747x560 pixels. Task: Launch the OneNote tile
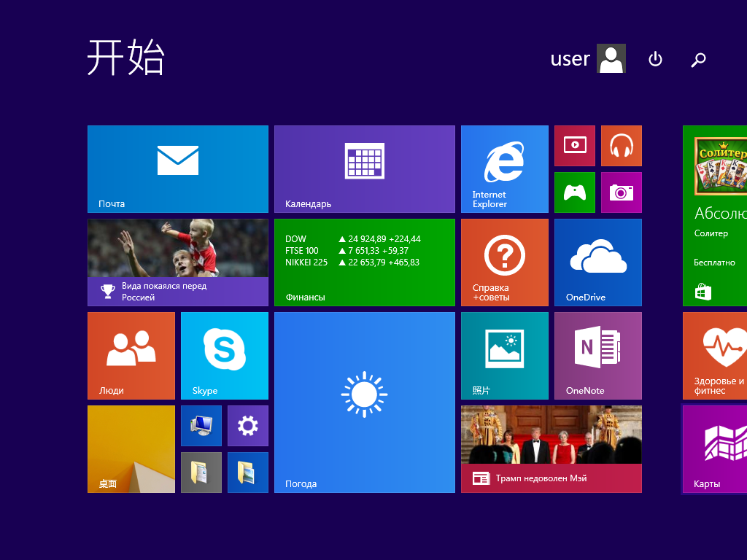click(x=597, y=355)
